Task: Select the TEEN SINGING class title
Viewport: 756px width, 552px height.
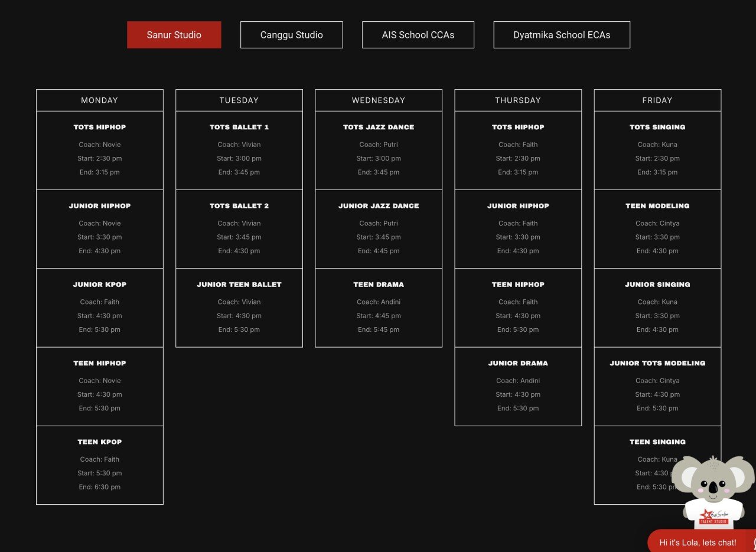Action: [657, 442]
